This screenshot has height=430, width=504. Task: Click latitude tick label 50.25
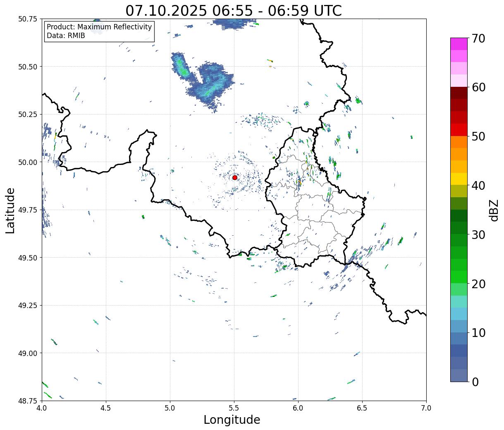28,115
